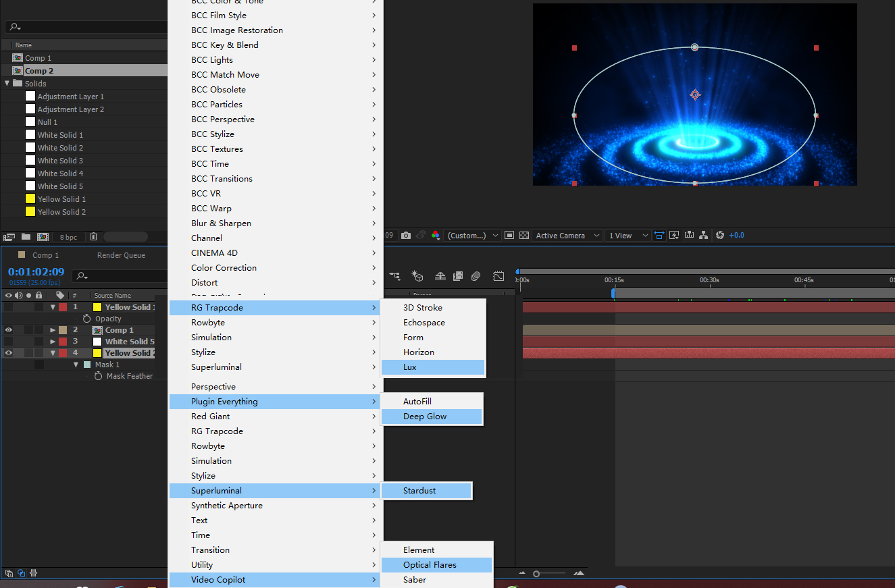The height and width of the screenshot is (588, 895).
Task: Open the (Custom...) resolution dropdown
Action: pyautogui.click(x=473, y=236)
